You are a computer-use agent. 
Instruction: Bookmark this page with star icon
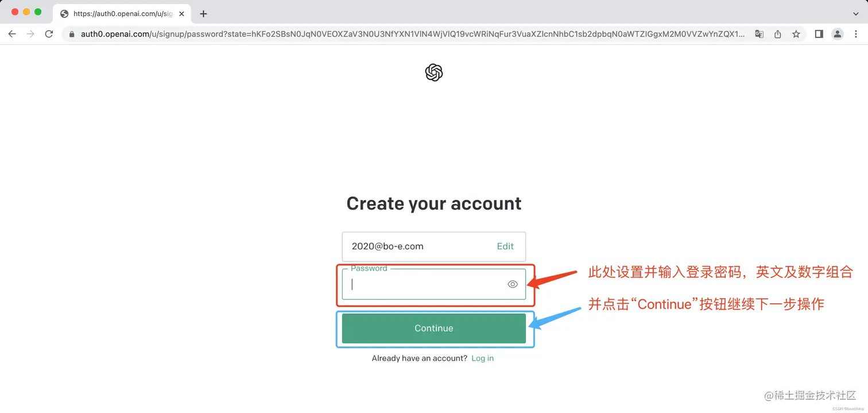796,34
